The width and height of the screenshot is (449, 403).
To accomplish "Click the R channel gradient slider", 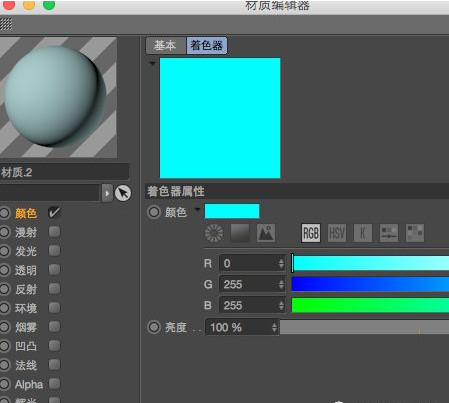I will pyautogui.click(x=370, y=263).
